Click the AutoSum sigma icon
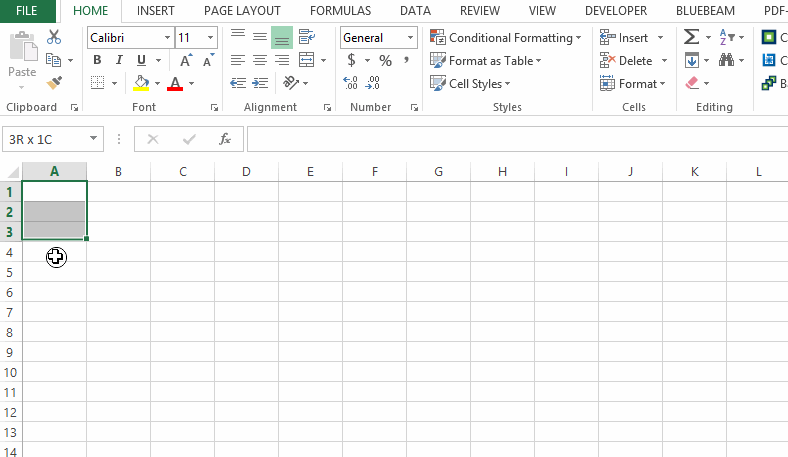The image size is (788, 457). [x=691, y=37]
